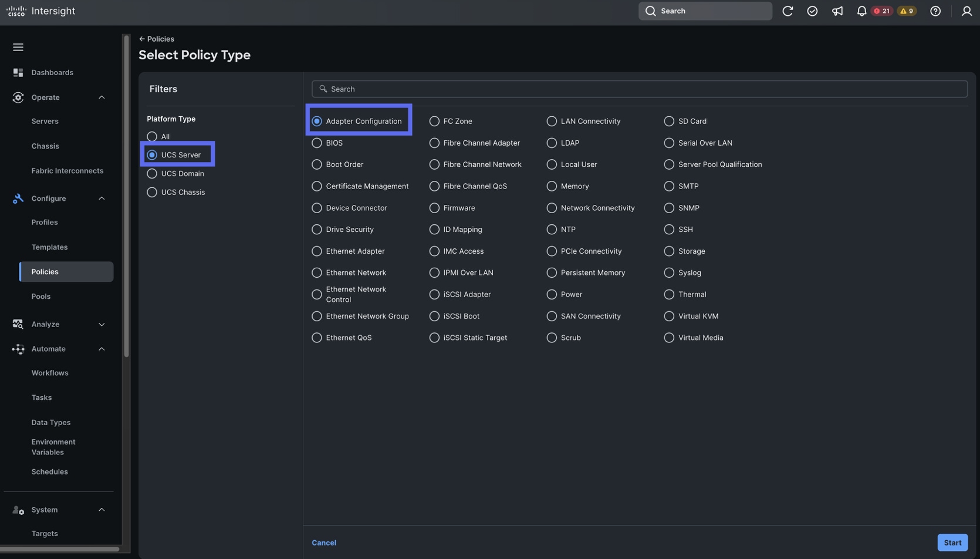Select the Virtual Media policy option
The image size is (980, 559).
pos(669,338)
